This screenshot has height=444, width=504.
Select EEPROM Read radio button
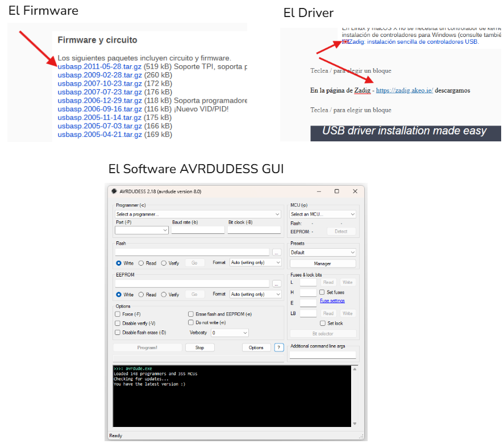point(141,295)
